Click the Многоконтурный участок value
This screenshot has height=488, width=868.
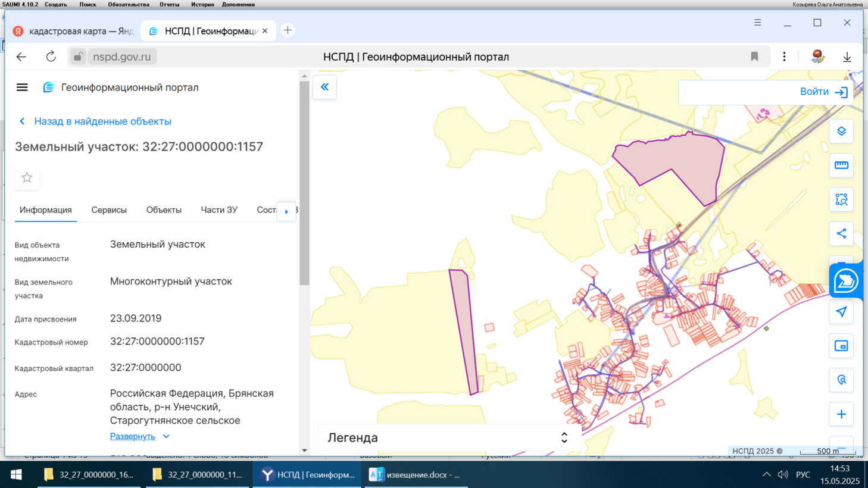(171, 281)
